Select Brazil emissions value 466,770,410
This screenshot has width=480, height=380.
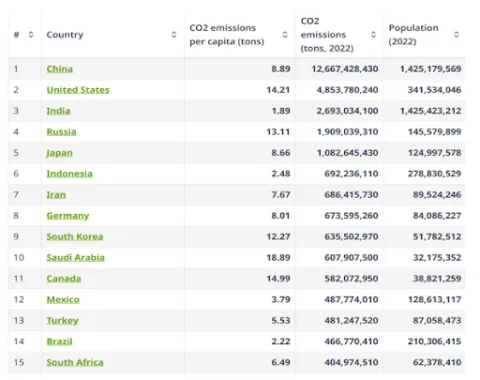[351, 341]
